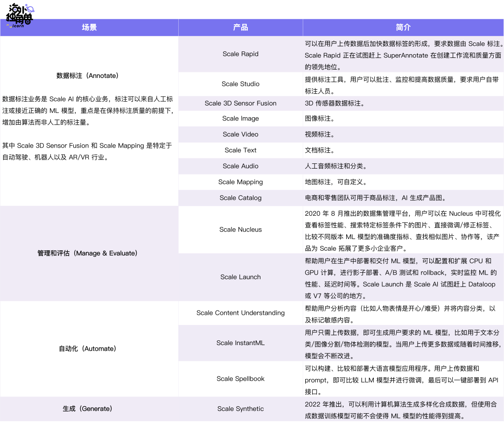
Task: Select the 简介 column header
Action: [403, 27]
